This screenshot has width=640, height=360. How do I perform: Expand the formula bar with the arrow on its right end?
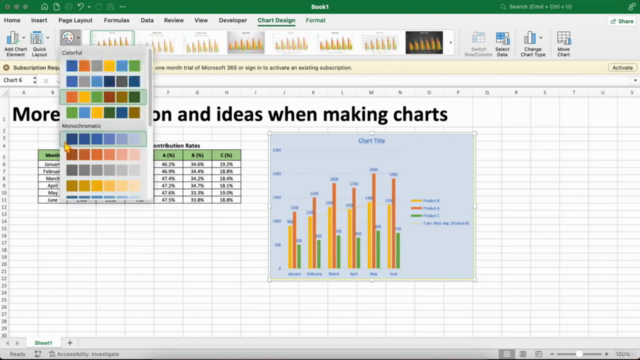coord(635,81)
